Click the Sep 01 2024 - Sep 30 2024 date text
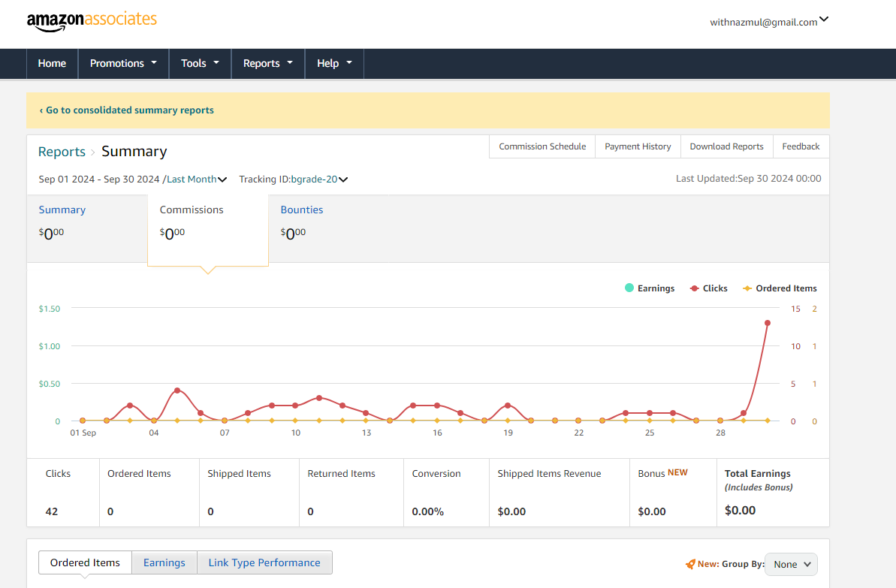Image resolution: width=896 pixels, height=588 pixels. [99, 179]
